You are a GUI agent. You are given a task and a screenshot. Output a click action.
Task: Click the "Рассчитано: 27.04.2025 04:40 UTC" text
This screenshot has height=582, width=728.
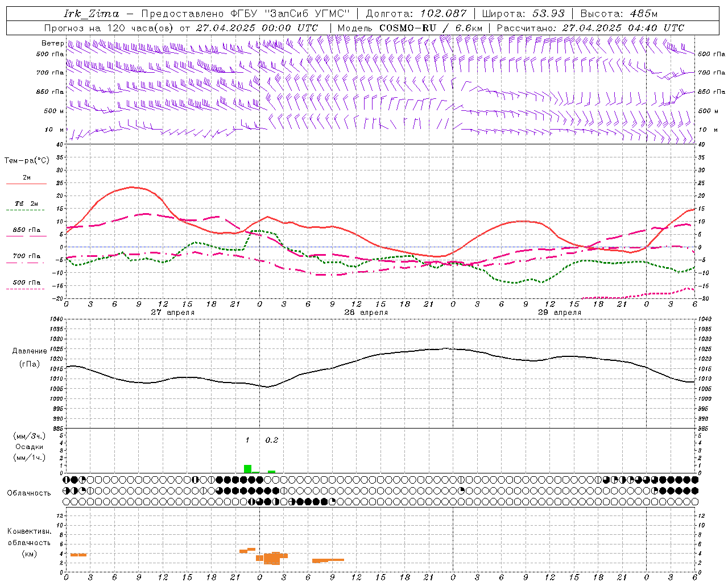pos(590,28)
